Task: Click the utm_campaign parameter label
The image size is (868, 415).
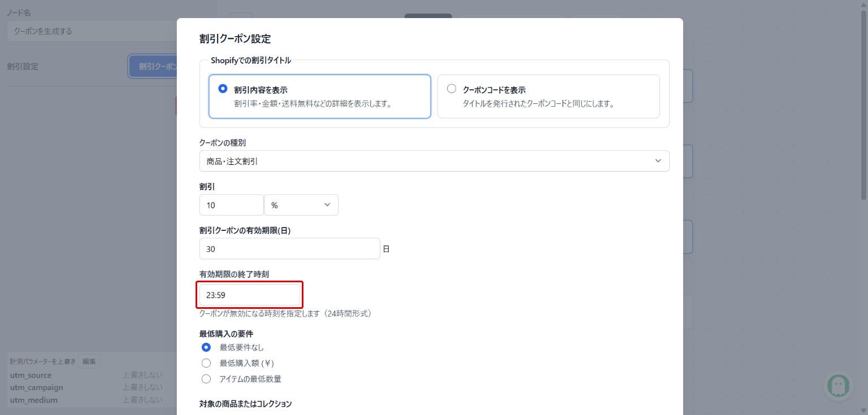Action: tap(36, 388)
